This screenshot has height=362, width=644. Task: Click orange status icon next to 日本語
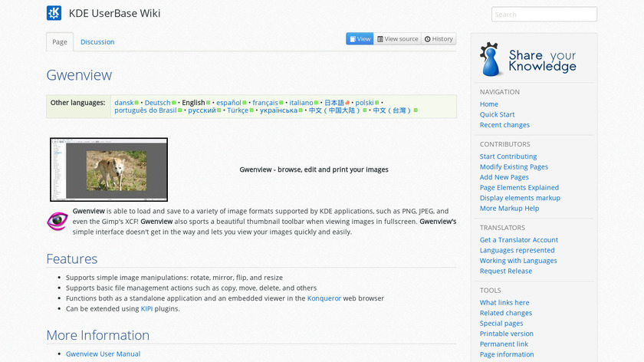point(347,103)
